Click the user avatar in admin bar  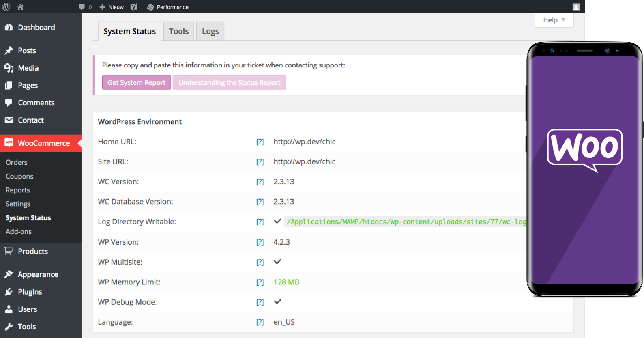tap(576, 7)
